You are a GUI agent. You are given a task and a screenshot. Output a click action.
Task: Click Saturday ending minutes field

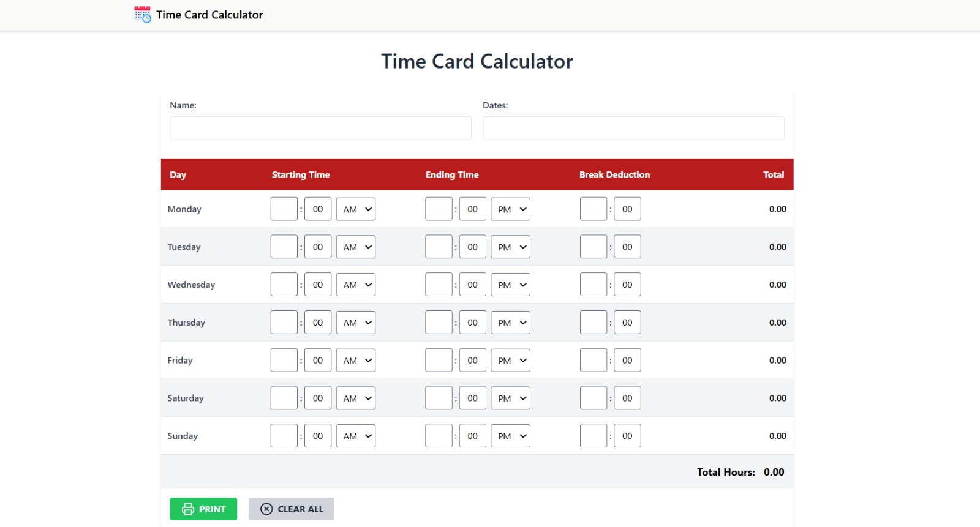(x=473, y=398)
